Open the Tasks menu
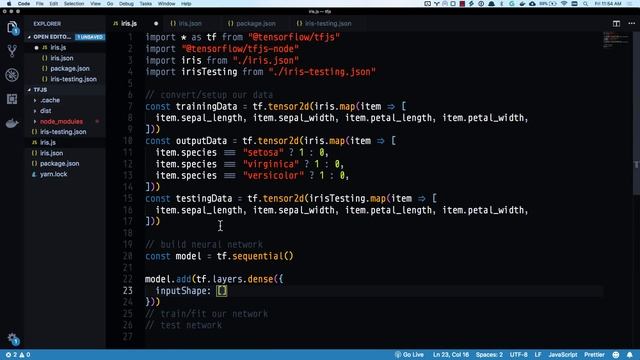The width and height of the screenshot is (640, 360). click(x=146, y=4)
